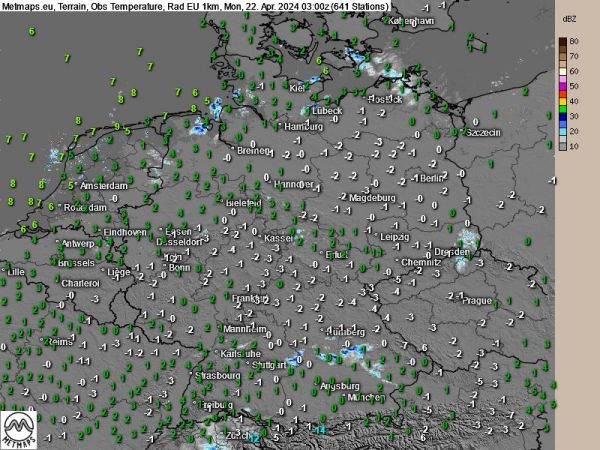This screenshot has height=450, width=600.
Task: Click the München label on the map
Action: point(364,397)
